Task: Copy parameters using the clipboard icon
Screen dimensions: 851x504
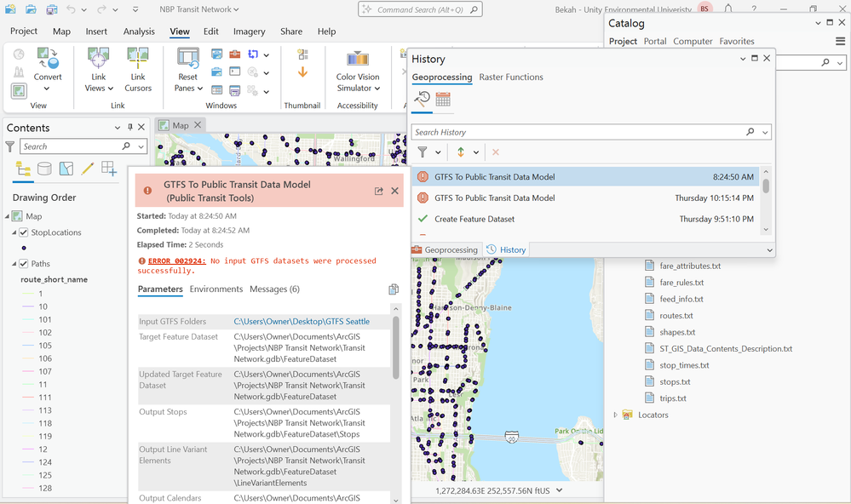Action: pyautogui.click(x=394, y=289)
